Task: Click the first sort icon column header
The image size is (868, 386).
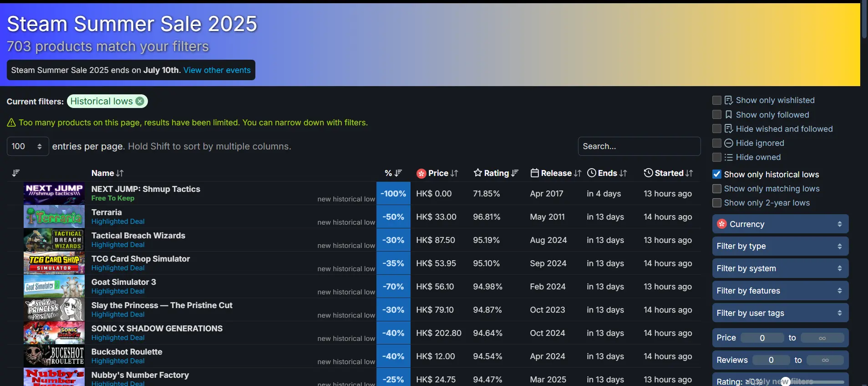Action: tap(16, 173)
